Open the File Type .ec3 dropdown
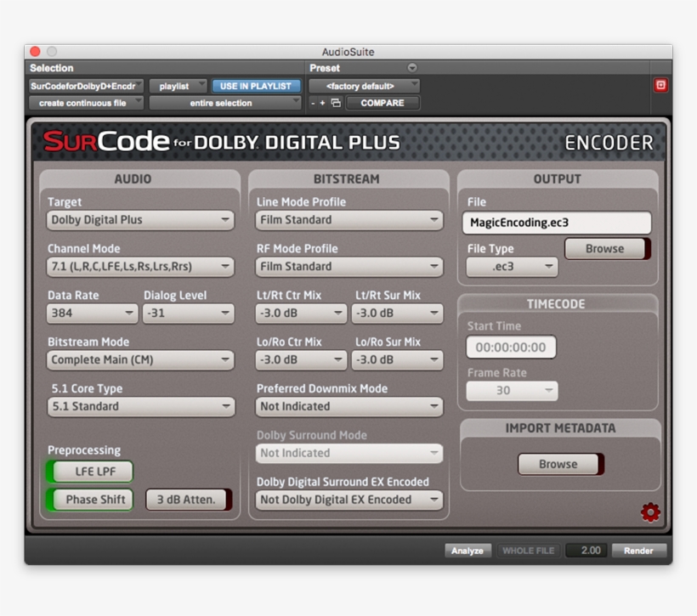The width and height of the screenshot is (697, 616). coord(512,267)
